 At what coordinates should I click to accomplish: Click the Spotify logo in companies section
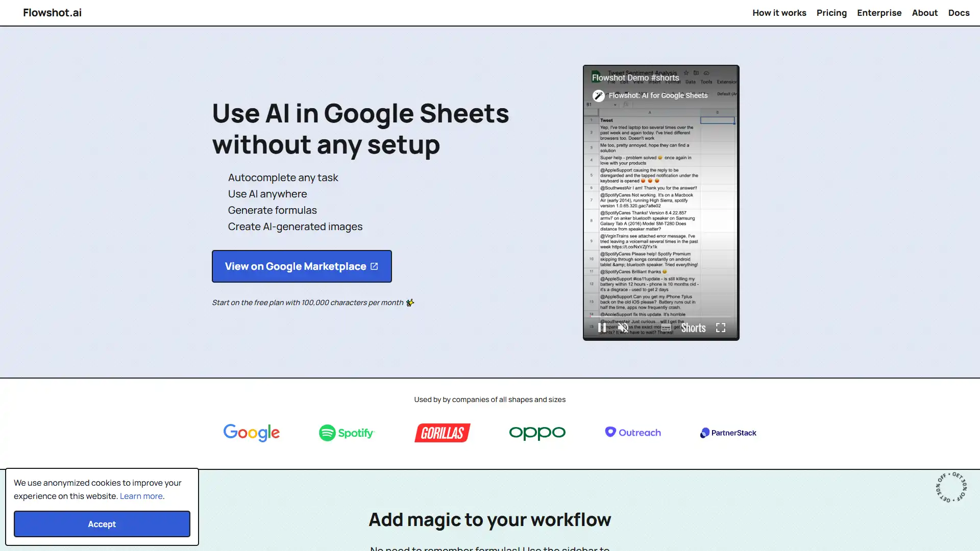click(346, 433)
